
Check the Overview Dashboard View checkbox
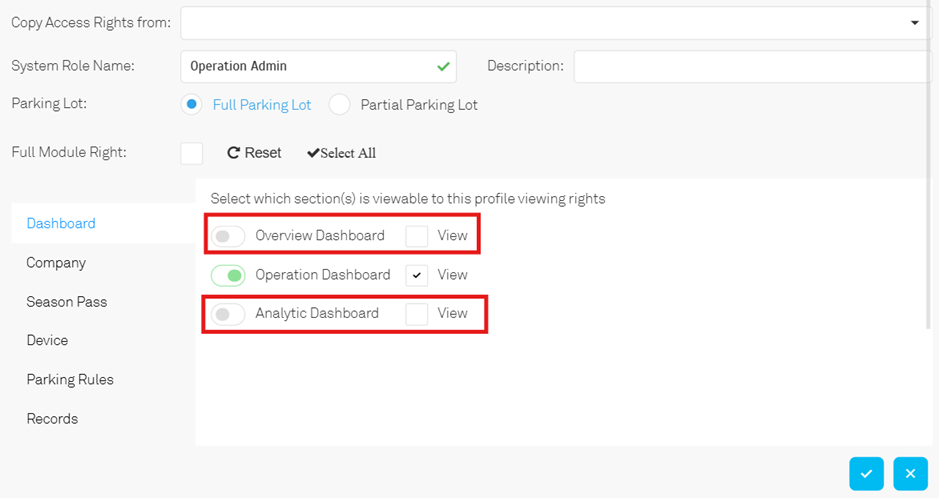coord(416,236)
